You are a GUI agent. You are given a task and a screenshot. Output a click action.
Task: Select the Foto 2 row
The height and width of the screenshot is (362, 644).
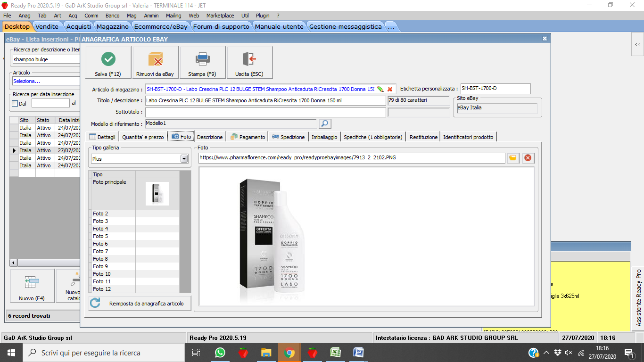point(134,214)
